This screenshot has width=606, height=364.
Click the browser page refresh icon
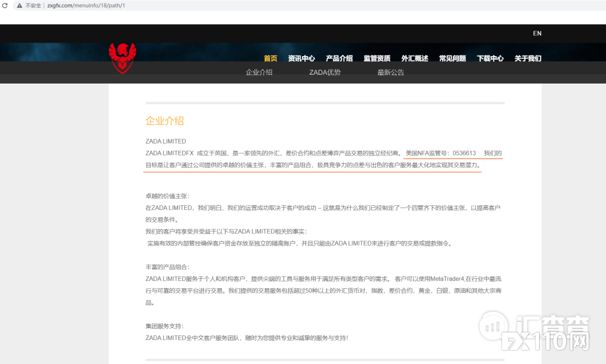coord(5,6)
